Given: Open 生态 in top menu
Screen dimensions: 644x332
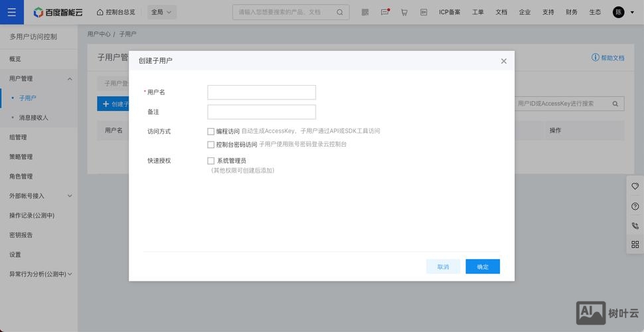Looking at the screenshot, I should (x=595, y=13).
